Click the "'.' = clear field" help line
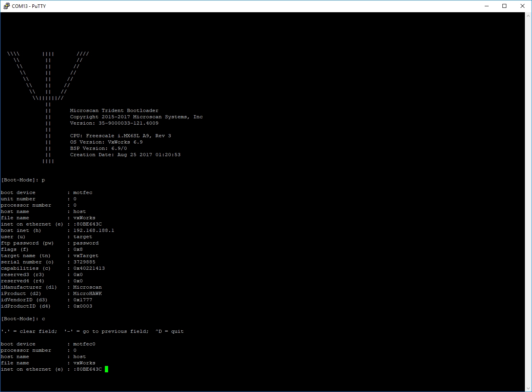The image size is (532, 392). click(x=92, y=331)
